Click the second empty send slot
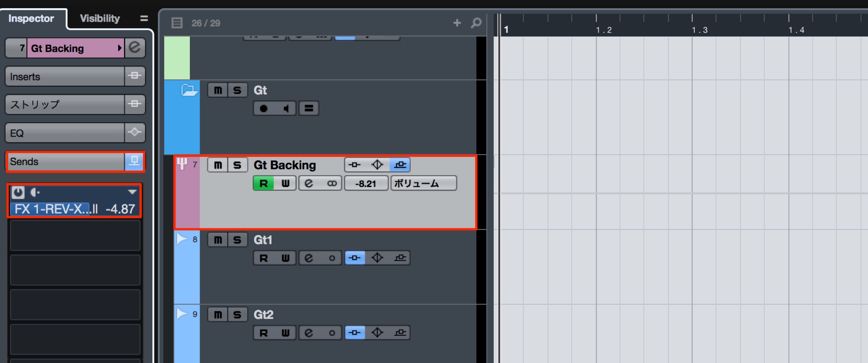This screenshot has width=868, height=363. (x=75, y=270)
